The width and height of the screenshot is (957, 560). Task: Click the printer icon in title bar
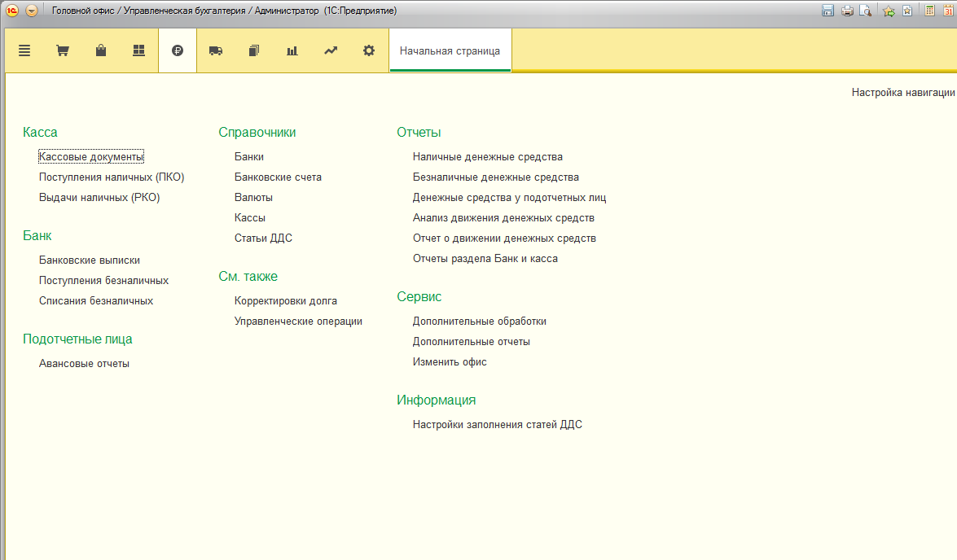point(847,11)
